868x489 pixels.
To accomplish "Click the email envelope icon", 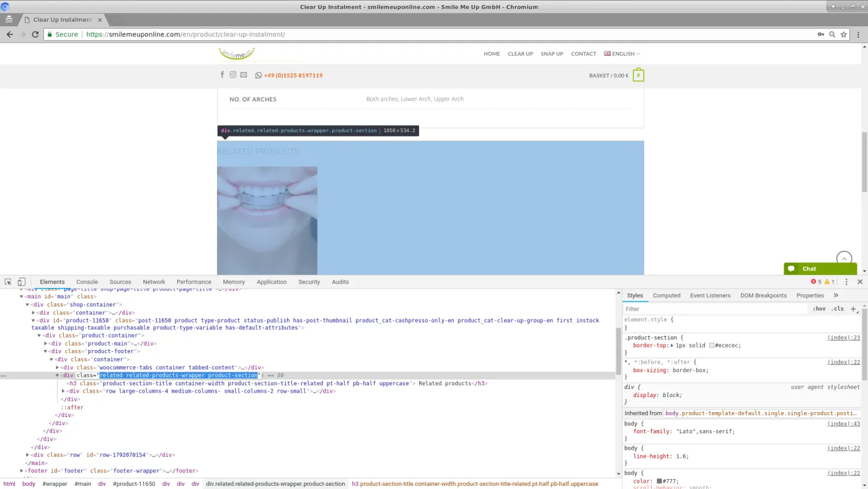I will [x=244, y=75].
